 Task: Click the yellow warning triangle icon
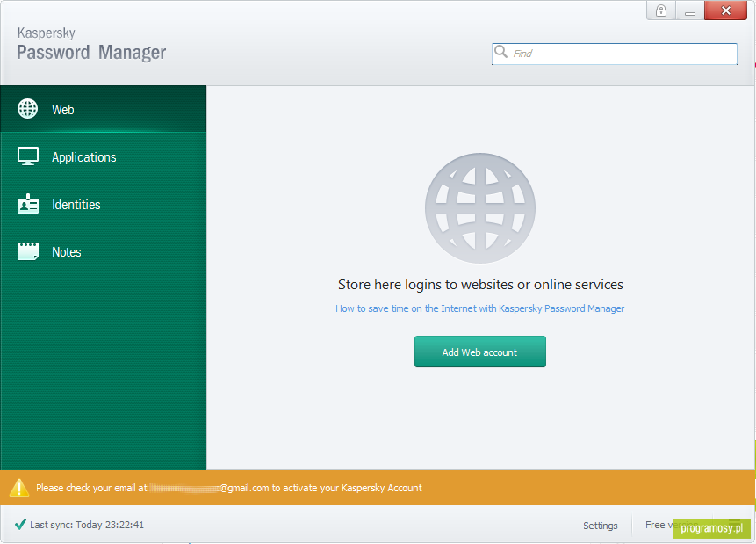pos(19,488)
